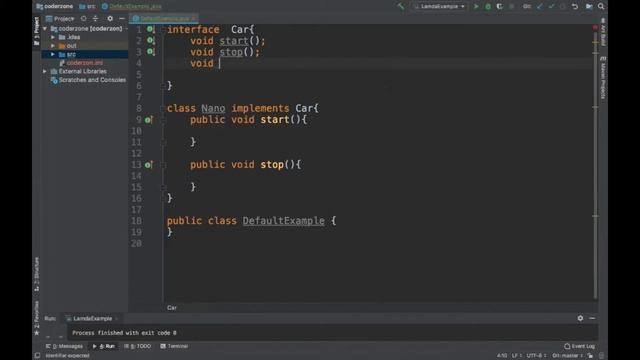This screenshot has width=640, height=360.
Task: Select the DefaultExample.java editor tab
Action: [x=164, y=18]
